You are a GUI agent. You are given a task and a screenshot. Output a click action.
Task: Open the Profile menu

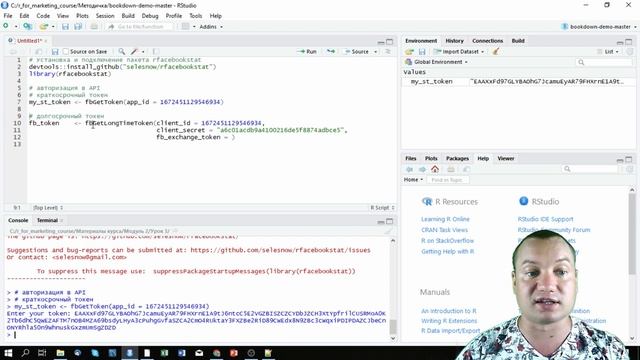point(173,16)
